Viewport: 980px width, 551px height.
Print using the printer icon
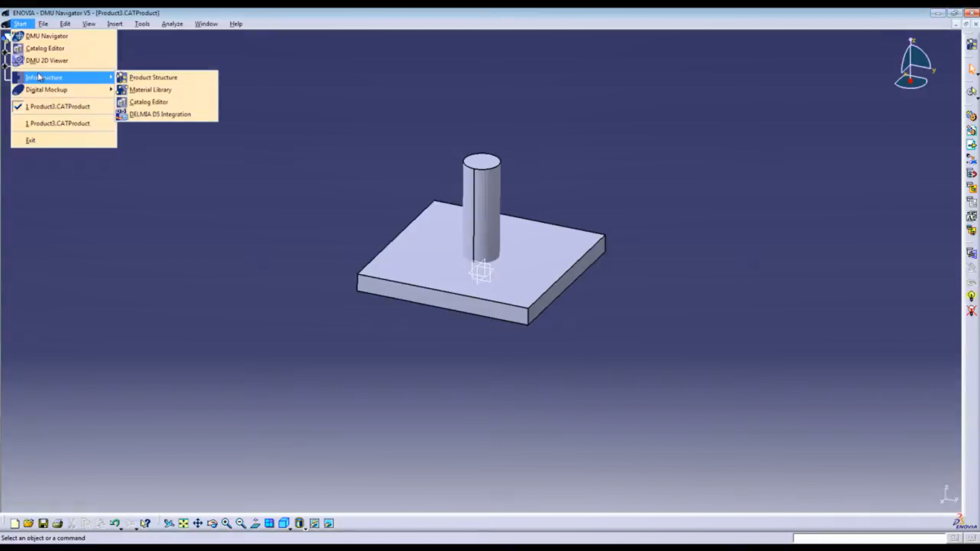[x=57, y=523]
